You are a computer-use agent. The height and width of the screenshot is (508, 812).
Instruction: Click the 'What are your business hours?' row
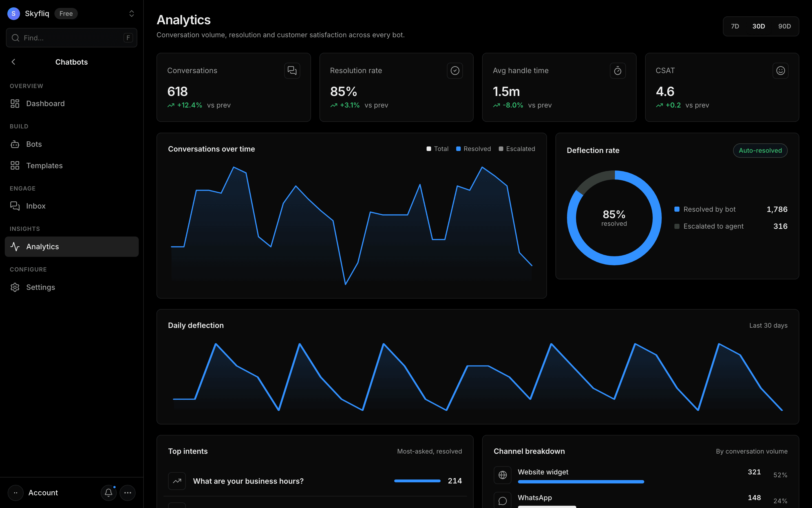pyautogui.click(x=315, y=481)
